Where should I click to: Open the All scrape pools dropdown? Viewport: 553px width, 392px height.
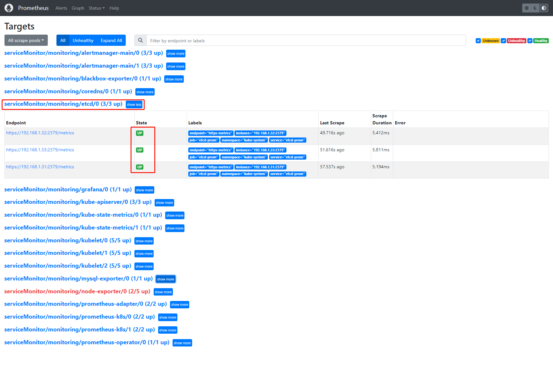[x=26, y=40]
